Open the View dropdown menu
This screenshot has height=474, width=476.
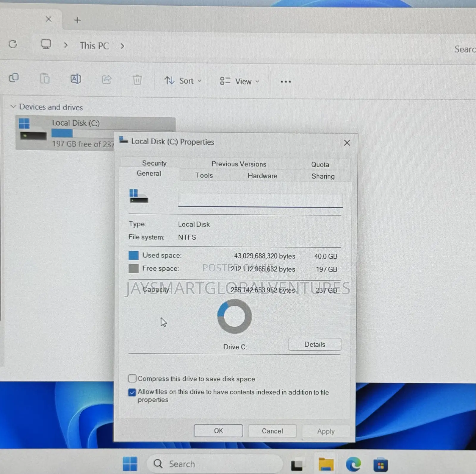click(240, 81)
